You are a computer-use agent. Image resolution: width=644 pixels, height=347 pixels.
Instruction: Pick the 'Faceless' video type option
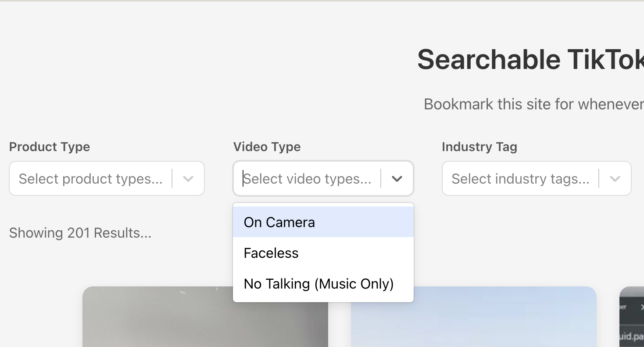pyautogui.click(x=323, y=253)
